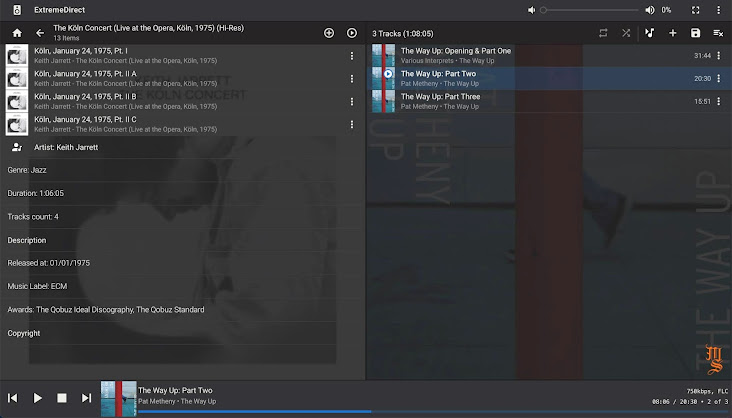Toggle shuffle for the queue
Image resolution: width=732 pixels, height=418 pixels.
coord(626,33)
